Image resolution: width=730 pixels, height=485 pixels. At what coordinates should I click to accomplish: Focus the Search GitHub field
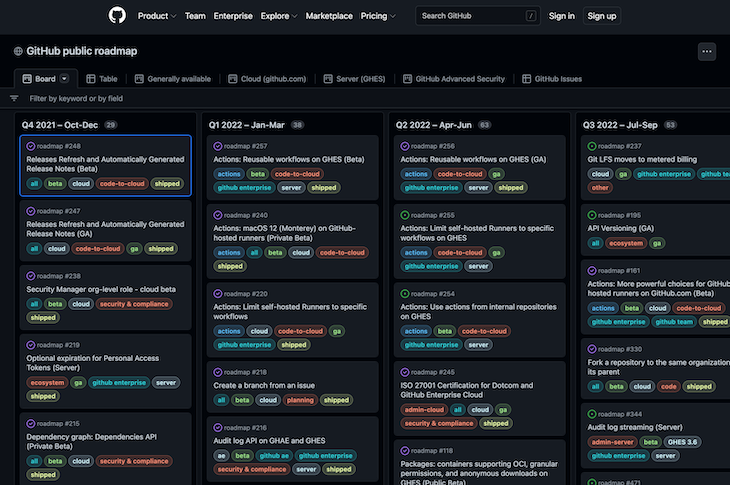click(x=478, y=16)
